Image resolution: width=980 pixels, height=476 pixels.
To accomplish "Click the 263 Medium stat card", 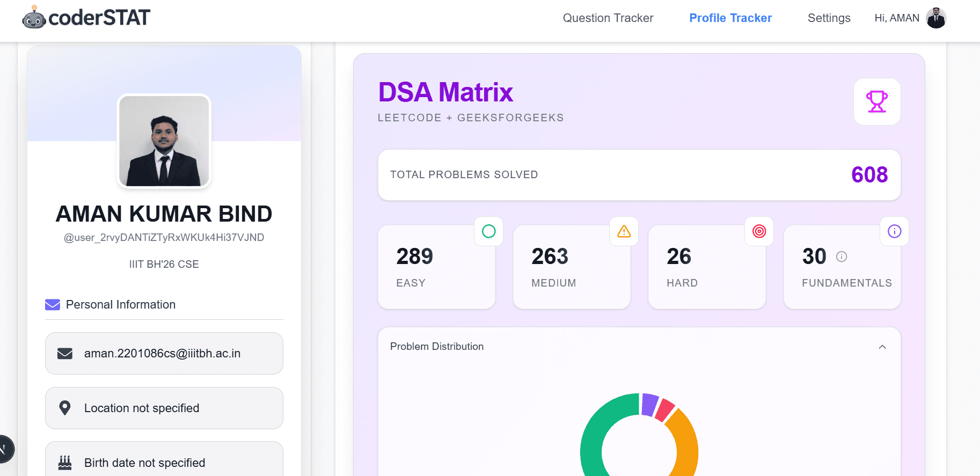I will [572, 267].
